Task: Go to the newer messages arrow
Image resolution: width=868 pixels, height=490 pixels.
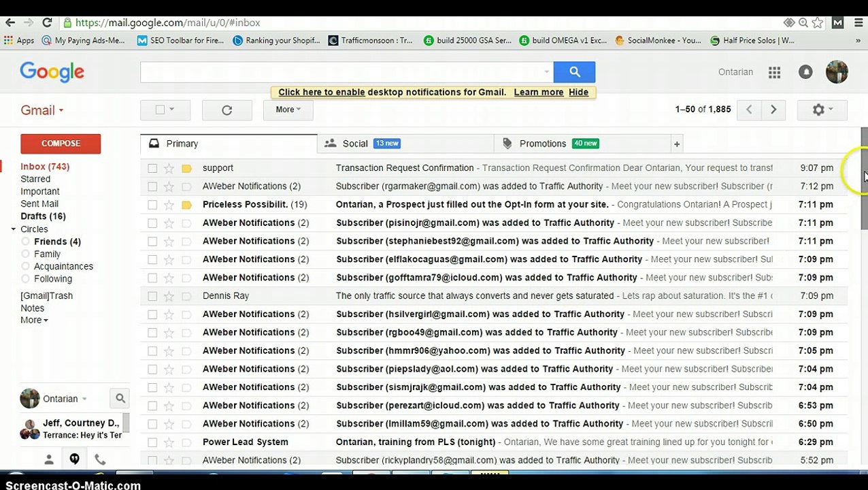Action: pyautogui.click(x=749, y=110)
